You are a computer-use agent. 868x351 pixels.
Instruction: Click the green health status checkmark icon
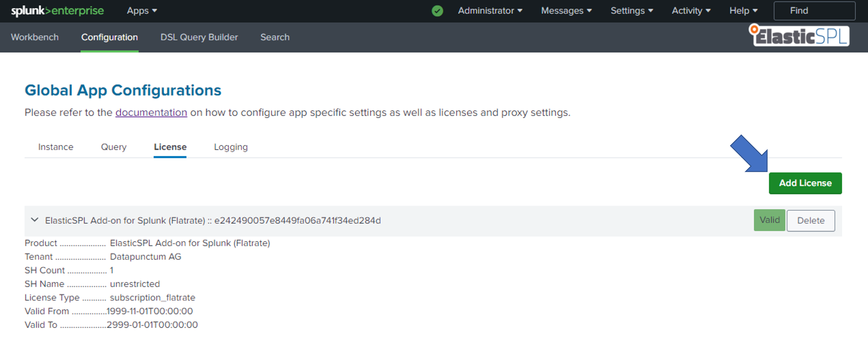[x=437, y=11]
